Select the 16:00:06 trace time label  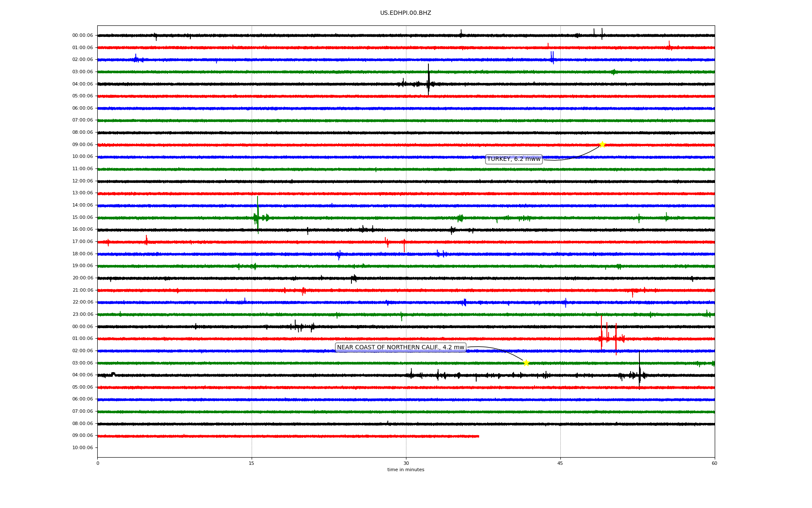(82, 229)
